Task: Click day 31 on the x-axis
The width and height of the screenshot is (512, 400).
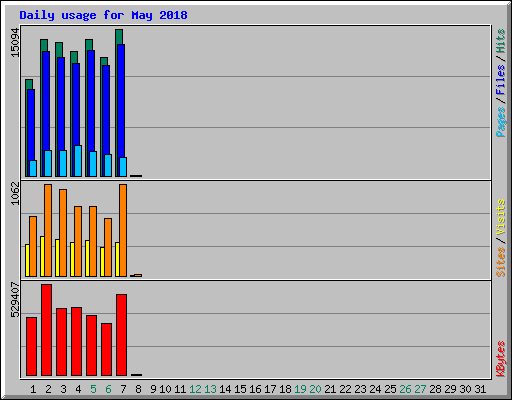Action: (480, 389)
